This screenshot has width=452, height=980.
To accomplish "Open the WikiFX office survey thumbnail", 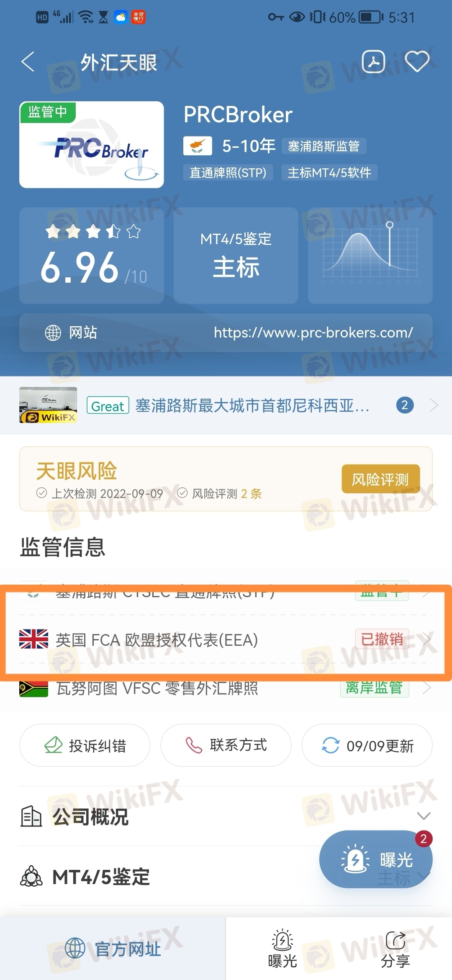I will tap(48, 405).
